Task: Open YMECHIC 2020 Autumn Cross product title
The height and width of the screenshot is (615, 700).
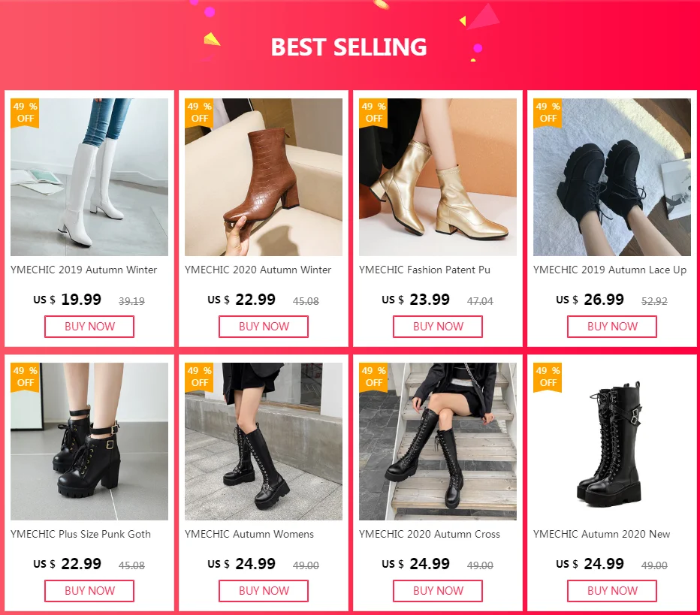Action: 430,534
